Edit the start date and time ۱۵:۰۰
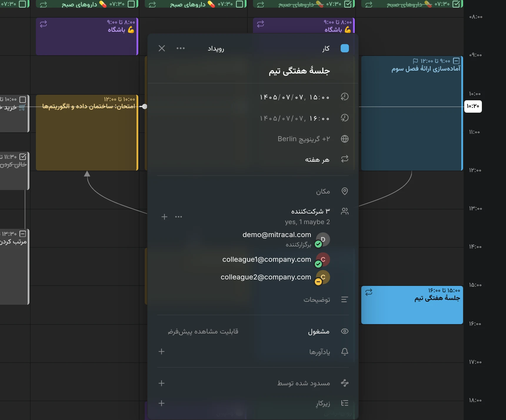Viewport: 506px width, 420px height. pos(294,97)
